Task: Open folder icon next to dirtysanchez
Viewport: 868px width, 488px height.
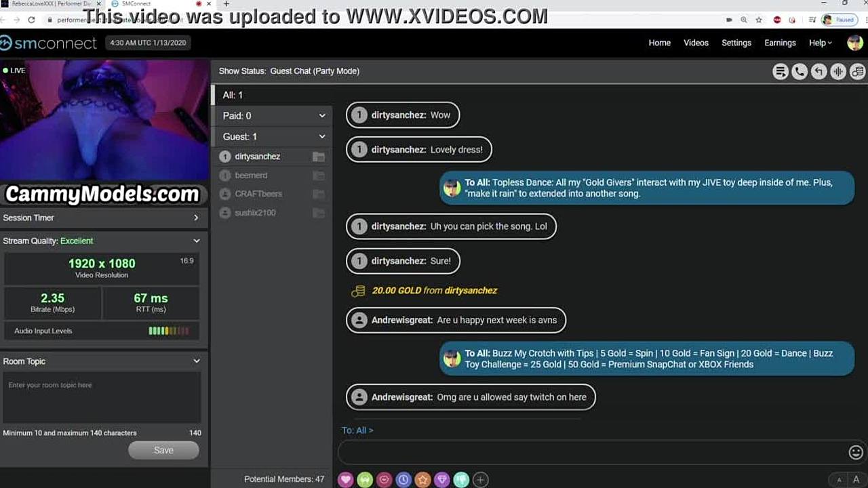Action: click(x=318, y=157)
